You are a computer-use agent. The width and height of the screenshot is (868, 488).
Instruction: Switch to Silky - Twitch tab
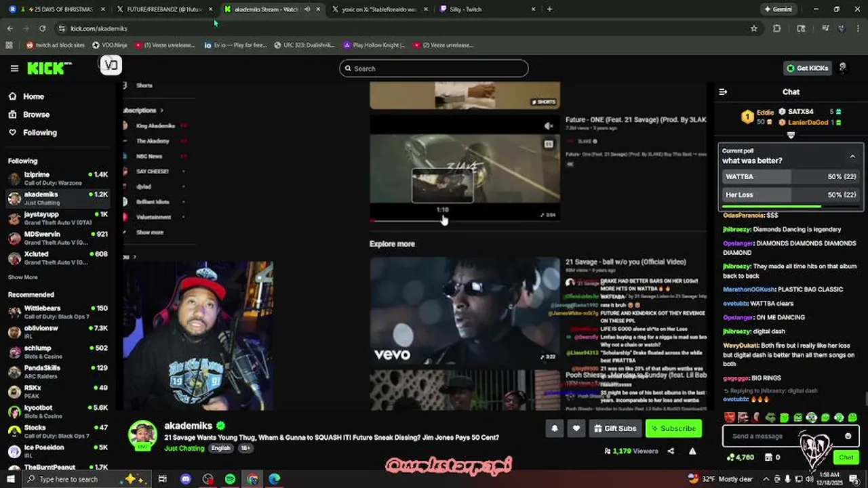coord(488,9)
